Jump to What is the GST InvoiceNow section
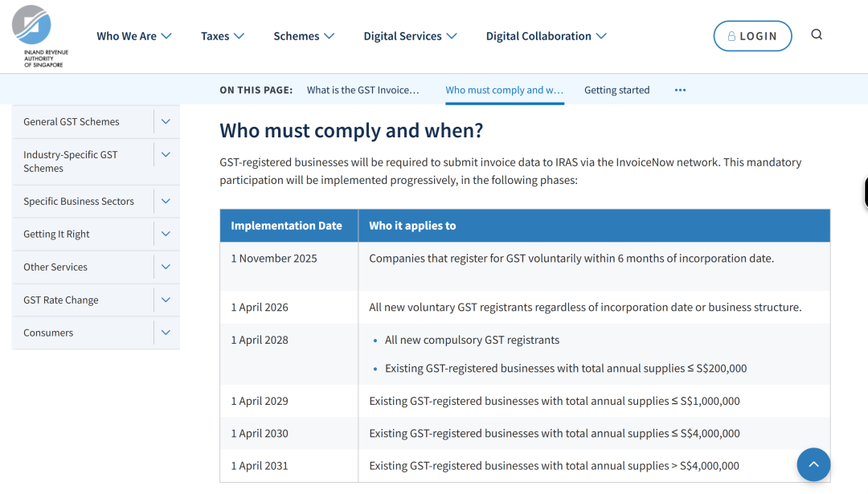Screen dimensions: 868x494 (362, 90)
